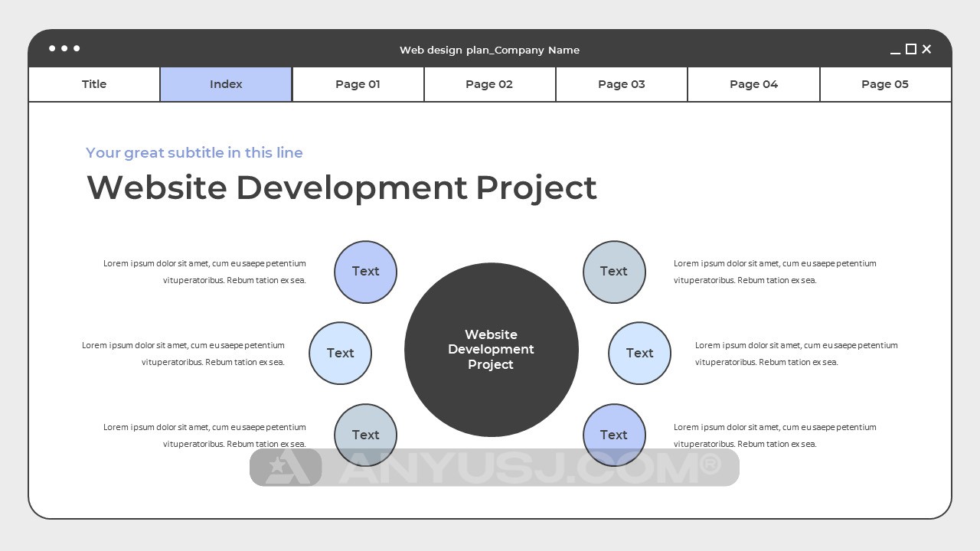Screen dimensions: 980x551
Task: Click the header 'Web design plan_Company Name'
Action: (x=489, y=50)
